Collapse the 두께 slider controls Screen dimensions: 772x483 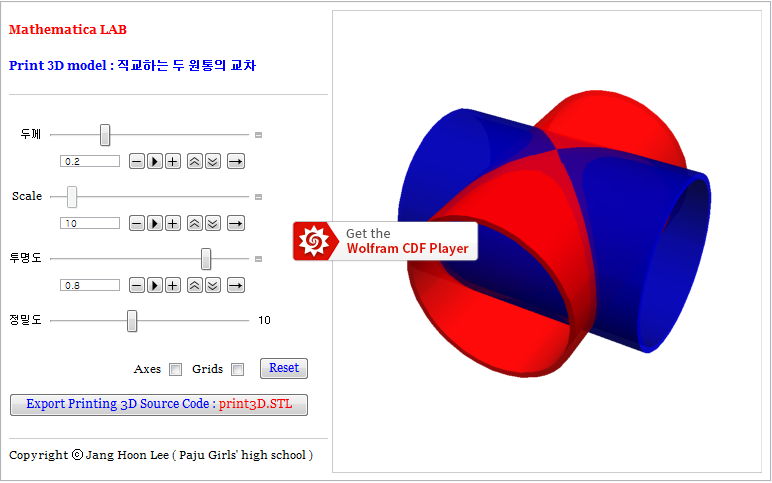pyautogui.click(x=258, y=134)
